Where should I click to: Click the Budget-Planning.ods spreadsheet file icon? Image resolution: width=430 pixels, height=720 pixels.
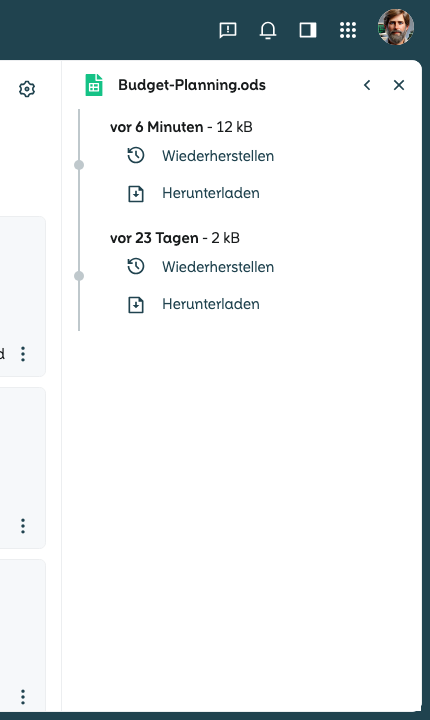[x=94, y=85]
